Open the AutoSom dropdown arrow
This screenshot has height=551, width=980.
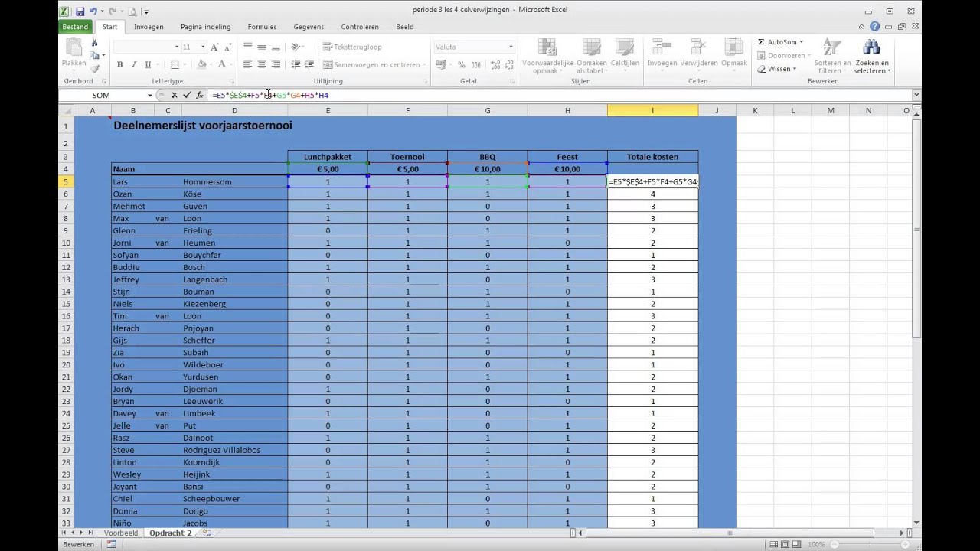click(802, 42)
